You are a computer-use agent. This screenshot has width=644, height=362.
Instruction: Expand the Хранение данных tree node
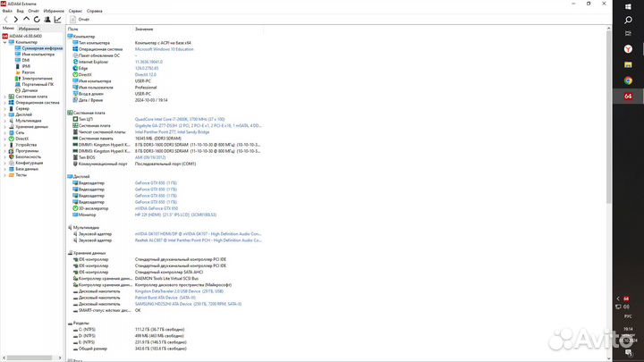(x=5, y=127)
